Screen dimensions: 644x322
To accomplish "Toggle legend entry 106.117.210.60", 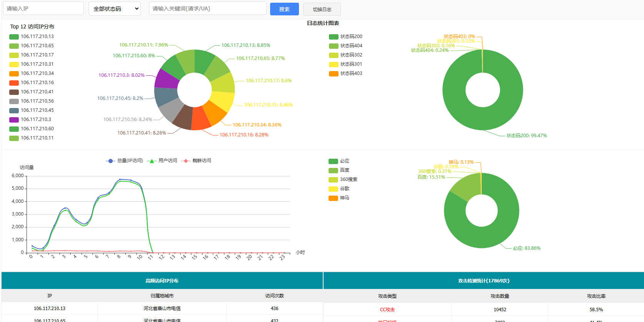I will [x=32, y=129].
